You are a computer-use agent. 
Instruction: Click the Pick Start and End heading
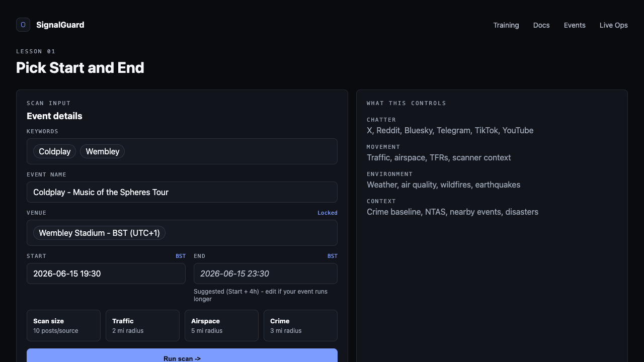pos(80,67)
